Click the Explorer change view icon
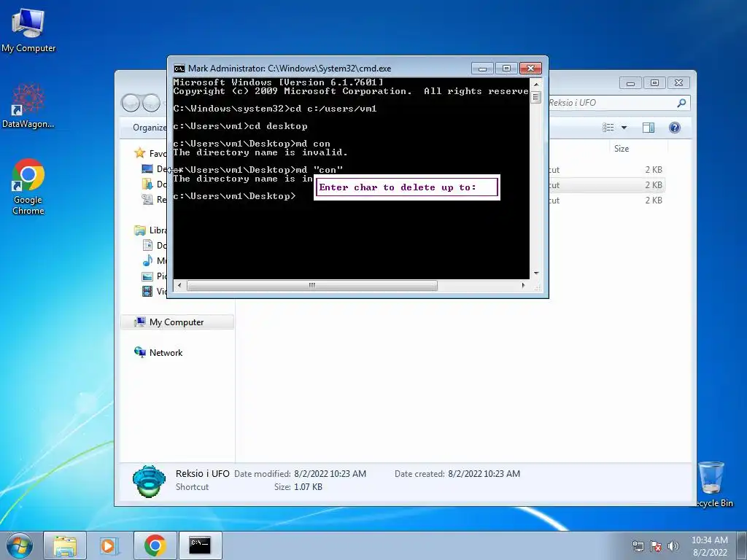The image size is (747, 560). point(608,128)
